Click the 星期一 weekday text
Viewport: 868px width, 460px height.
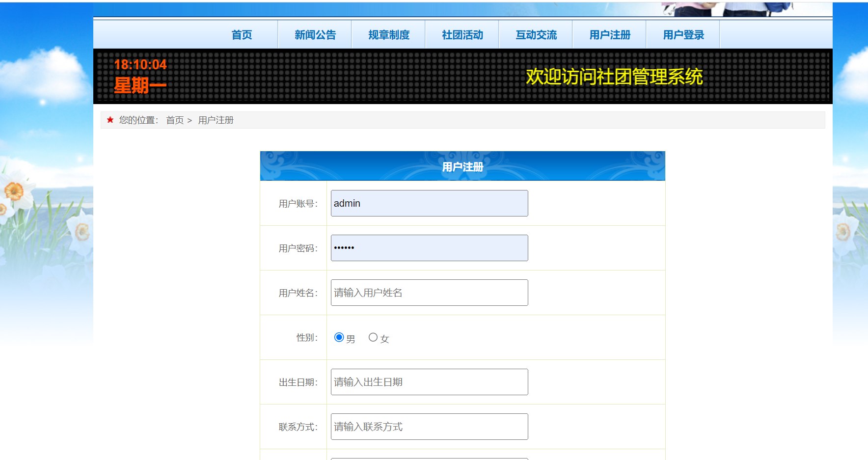(x=140, y=85)
